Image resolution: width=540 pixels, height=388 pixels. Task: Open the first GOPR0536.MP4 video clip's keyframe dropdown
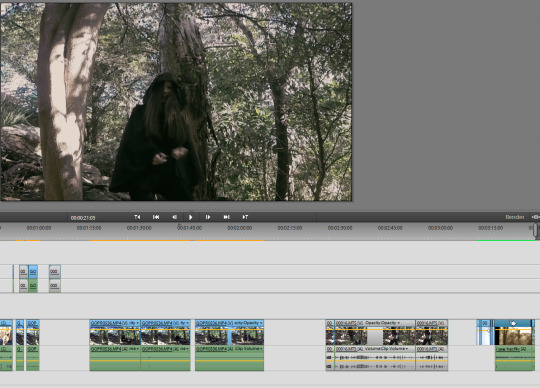(137, 323)
